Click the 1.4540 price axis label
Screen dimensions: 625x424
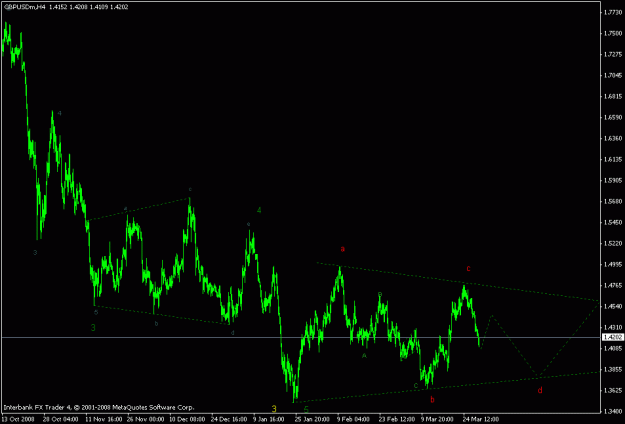point(612,306)
